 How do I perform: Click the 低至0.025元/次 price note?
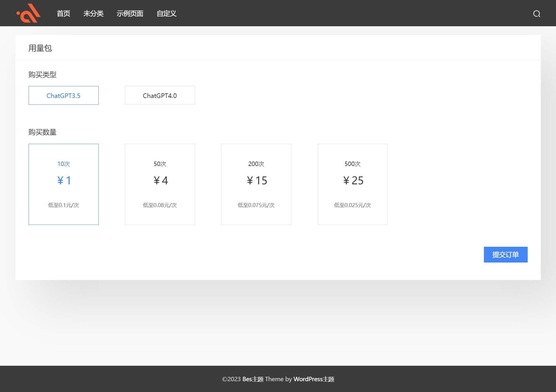353,205
